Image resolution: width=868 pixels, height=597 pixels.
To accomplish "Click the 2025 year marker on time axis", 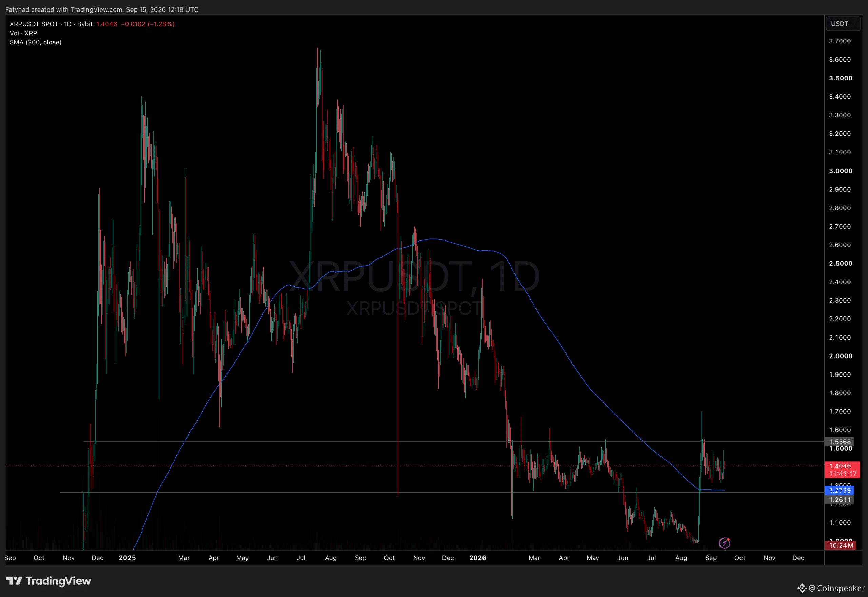I will click(x=127, y=558).
